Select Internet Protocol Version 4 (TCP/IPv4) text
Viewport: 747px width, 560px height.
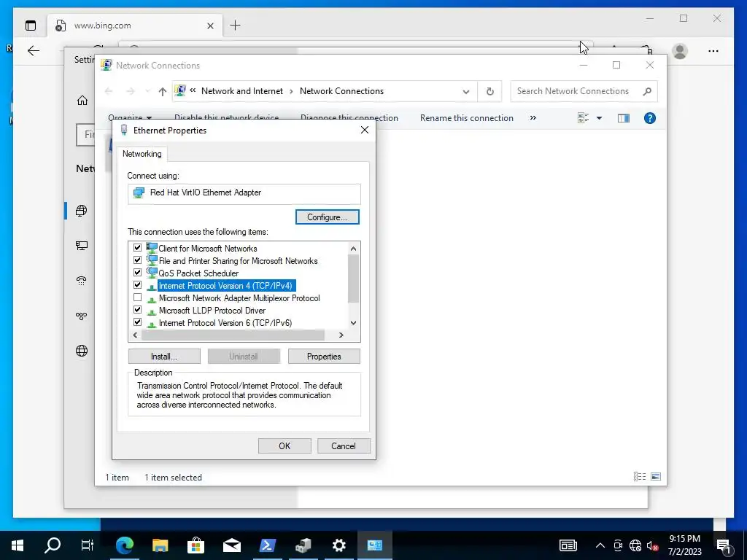pos(225,286)
